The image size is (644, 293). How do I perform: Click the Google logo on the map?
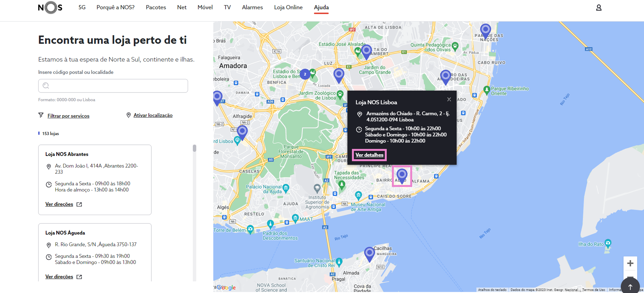pos(226,288)
